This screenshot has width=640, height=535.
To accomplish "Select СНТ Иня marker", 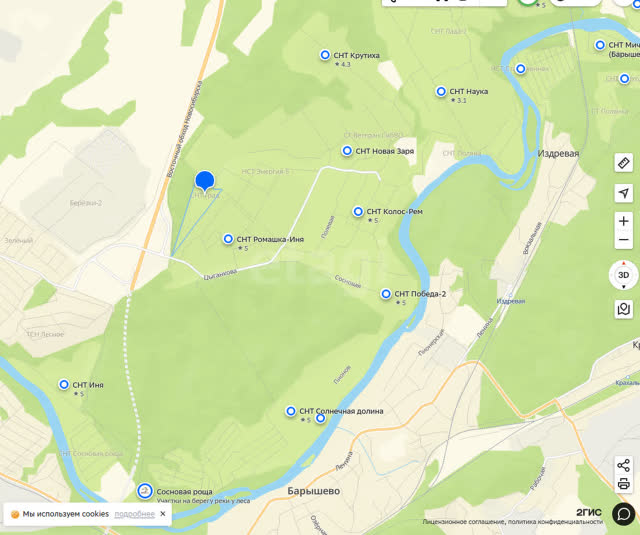I will [x=64, y=384].
